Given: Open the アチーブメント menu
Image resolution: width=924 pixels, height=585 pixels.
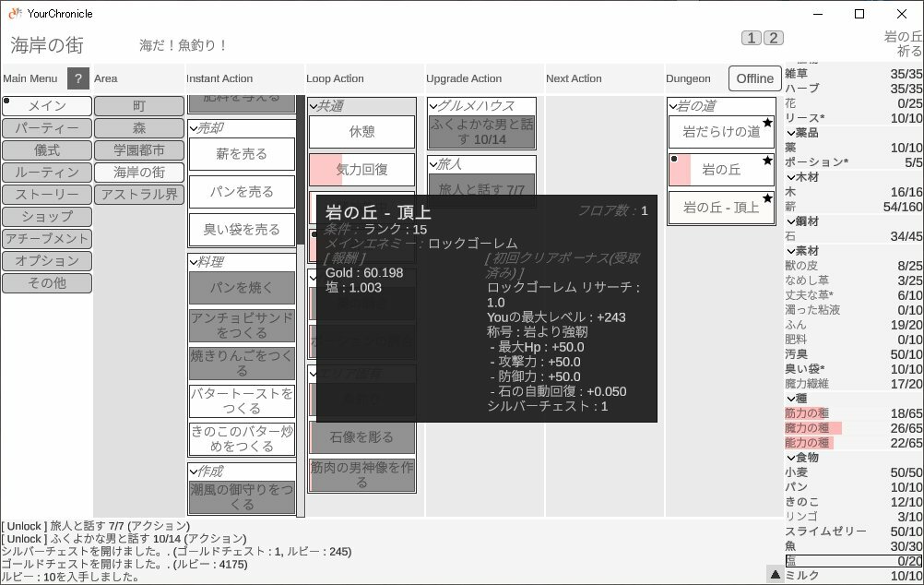Looking at the screenshot, I should [47, 239].
